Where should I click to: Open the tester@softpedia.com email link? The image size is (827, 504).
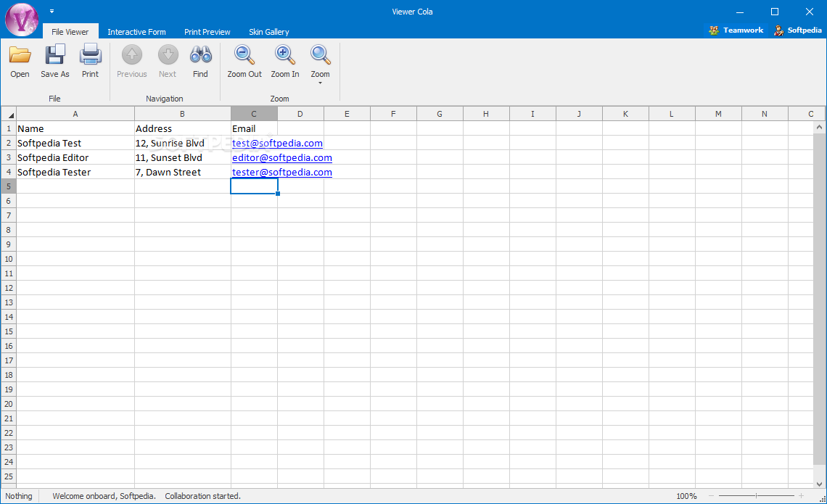tap(282, 173)
